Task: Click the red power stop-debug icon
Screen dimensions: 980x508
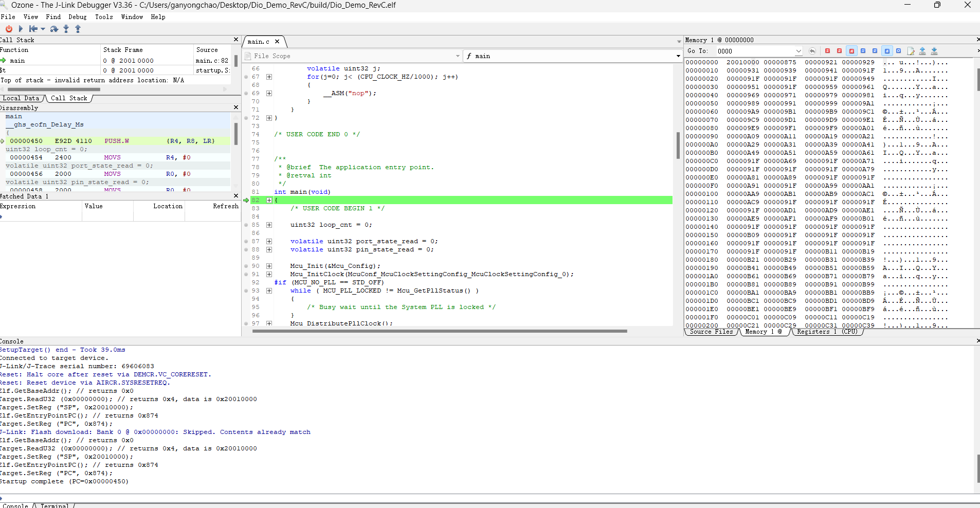Action: (x=9, y=29)
